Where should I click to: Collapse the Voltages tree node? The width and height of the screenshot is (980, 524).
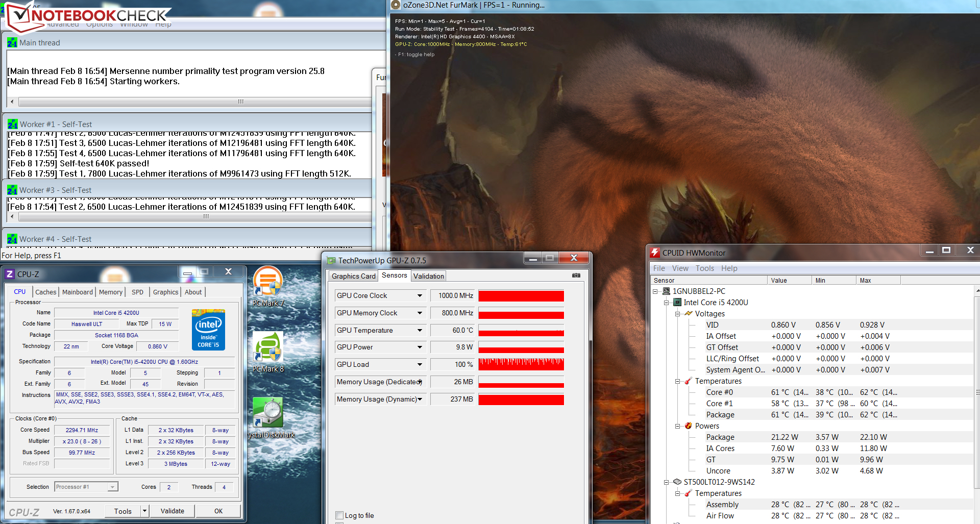677,314
